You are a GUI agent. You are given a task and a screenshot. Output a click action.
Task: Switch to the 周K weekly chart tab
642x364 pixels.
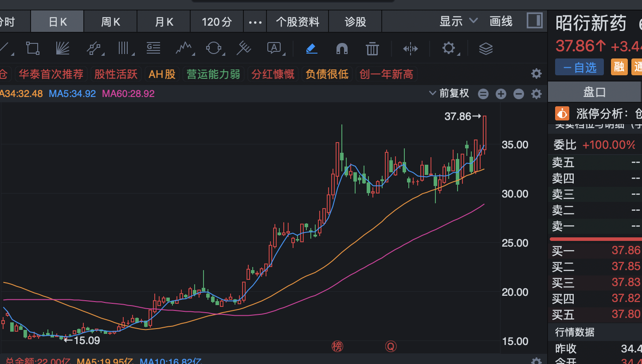point(110,21)
